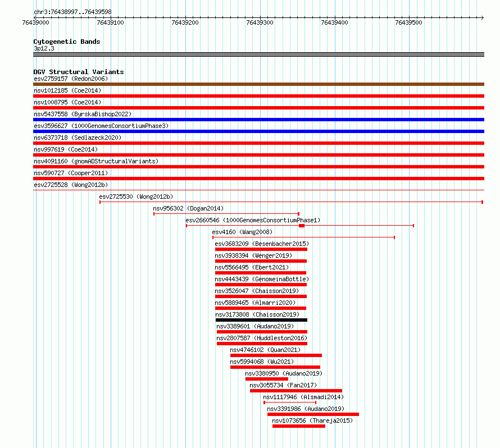The height and width of the screenshot is (448, 500).
Task: Click the nsv1008795 (Coe2014) label
Action: 67,102
